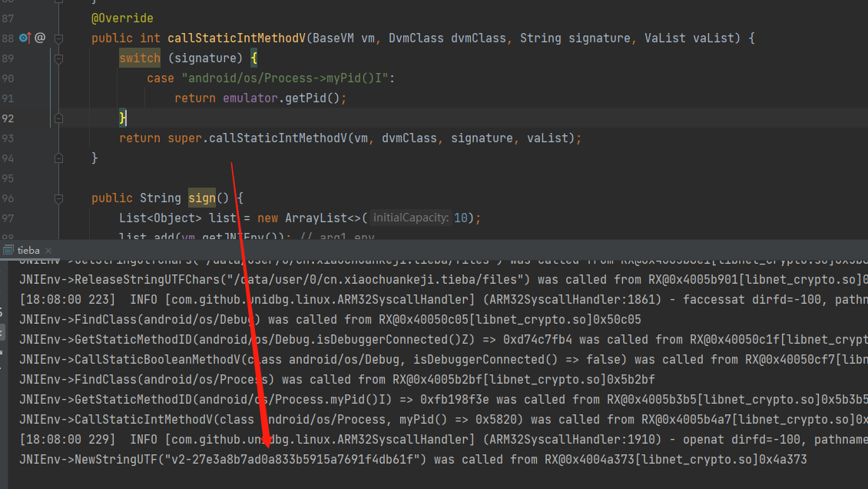868x489 pixels.
Task: Click the initialCapacity parameter hint on line 97
Action: (411, 218)
